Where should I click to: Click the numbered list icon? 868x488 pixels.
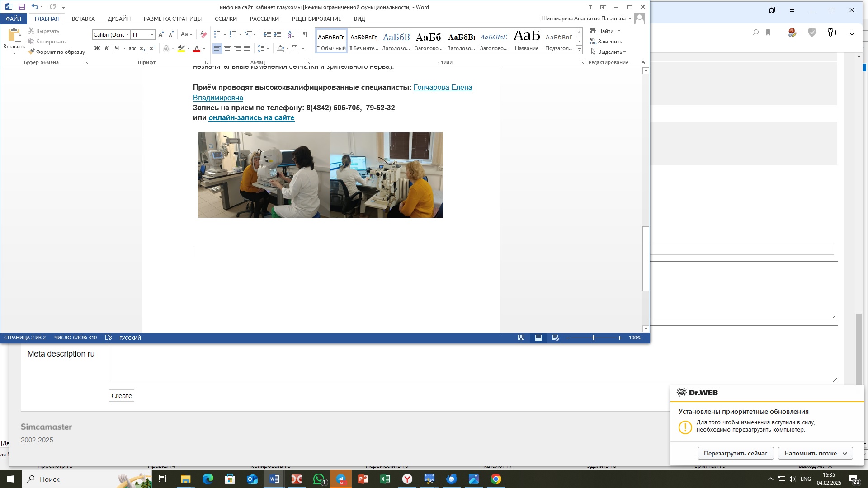pyautogui.click(x=233, y=35)
